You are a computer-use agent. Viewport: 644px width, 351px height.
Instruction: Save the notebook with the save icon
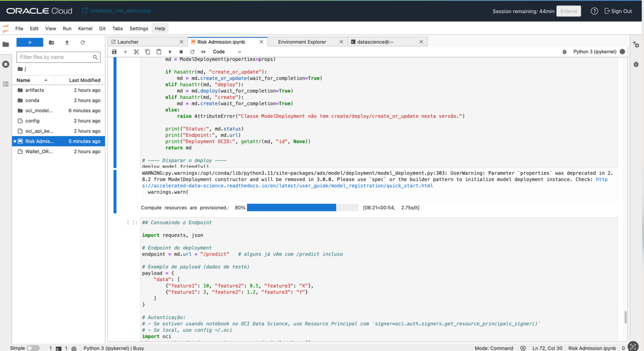(x=114, y=52)
